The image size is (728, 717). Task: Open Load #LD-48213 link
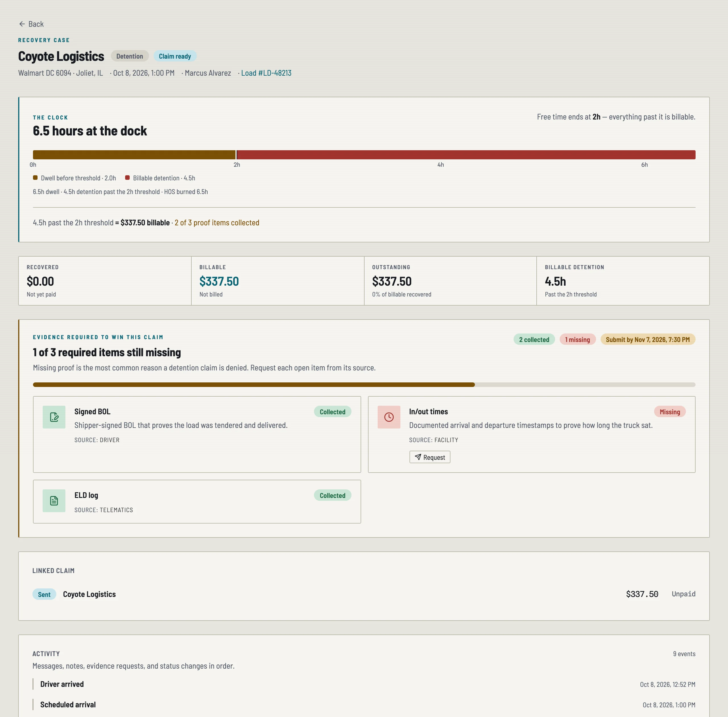tap(266, 73)
